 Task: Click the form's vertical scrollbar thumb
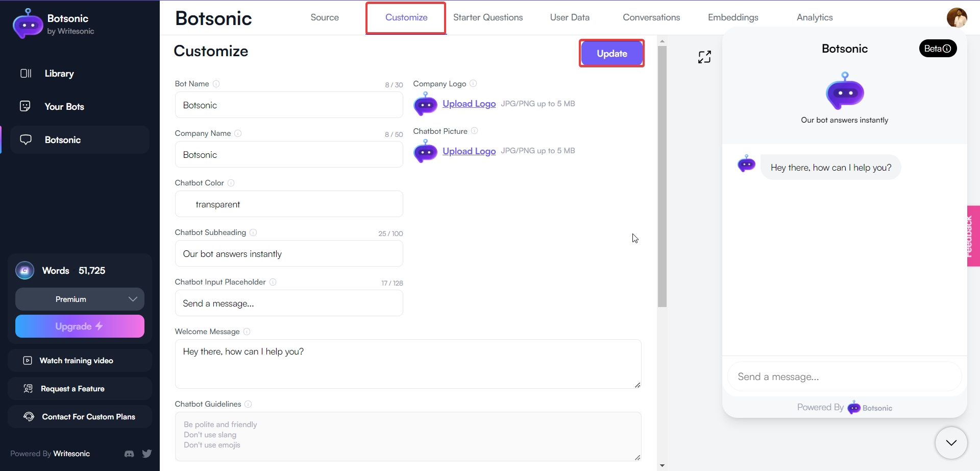pyautogui.click(x=662, y=176)
